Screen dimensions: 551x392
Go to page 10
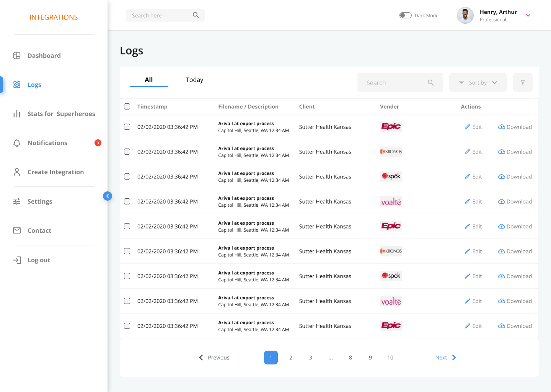coord(390,358)
